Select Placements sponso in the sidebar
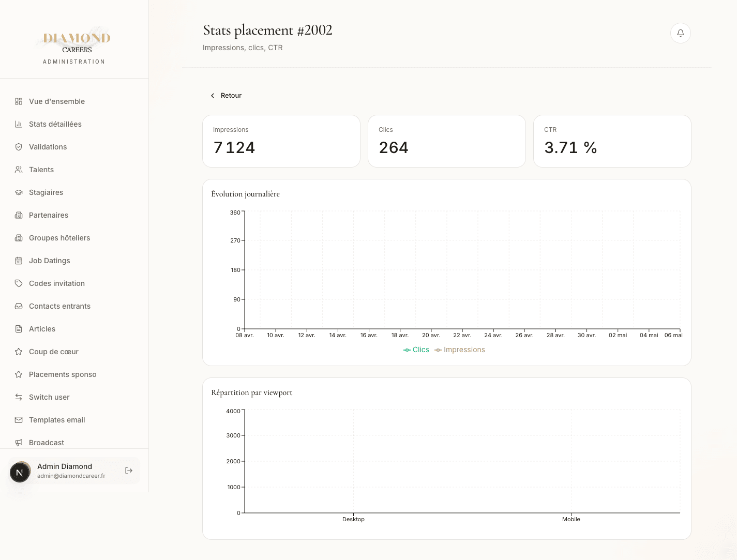Screen dimensions: 737x560 74,374
